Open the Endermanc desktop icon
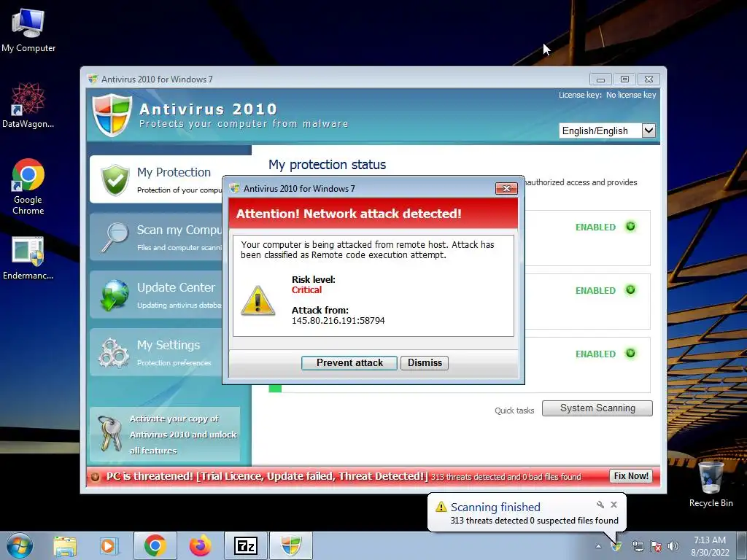 (28, 257)
